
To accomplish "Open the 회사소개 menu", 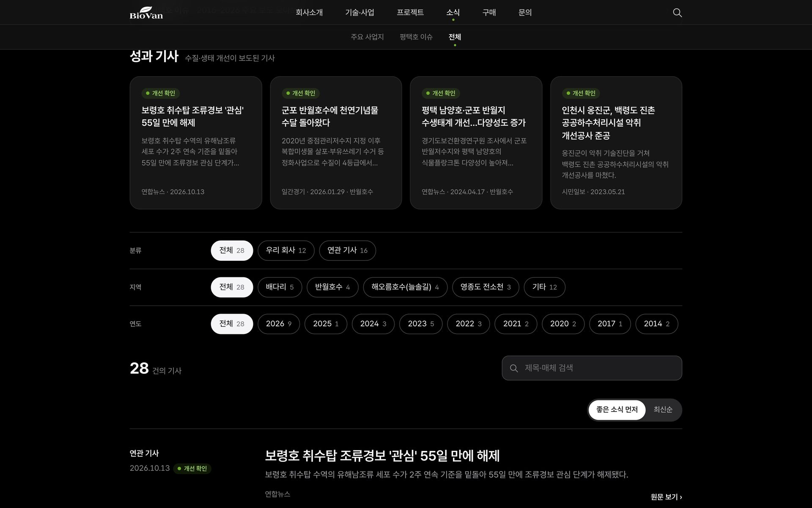I will [x=309, y=13].
